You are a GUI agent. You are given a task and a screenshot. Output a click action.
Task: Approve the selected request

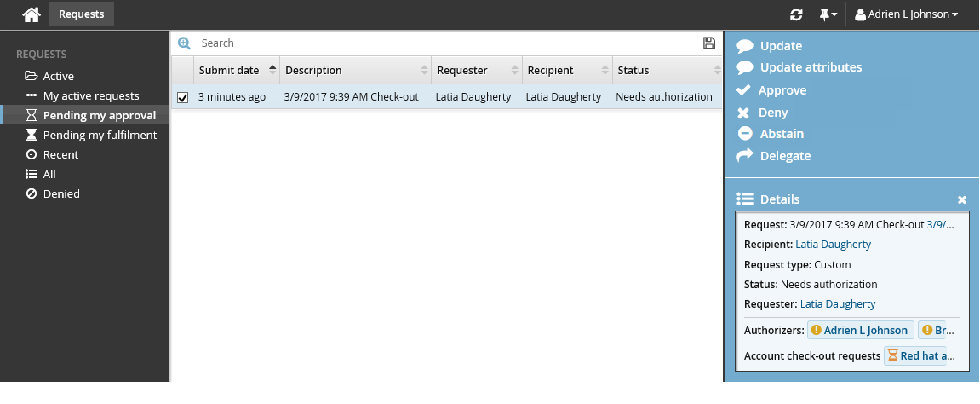point(782,90)
